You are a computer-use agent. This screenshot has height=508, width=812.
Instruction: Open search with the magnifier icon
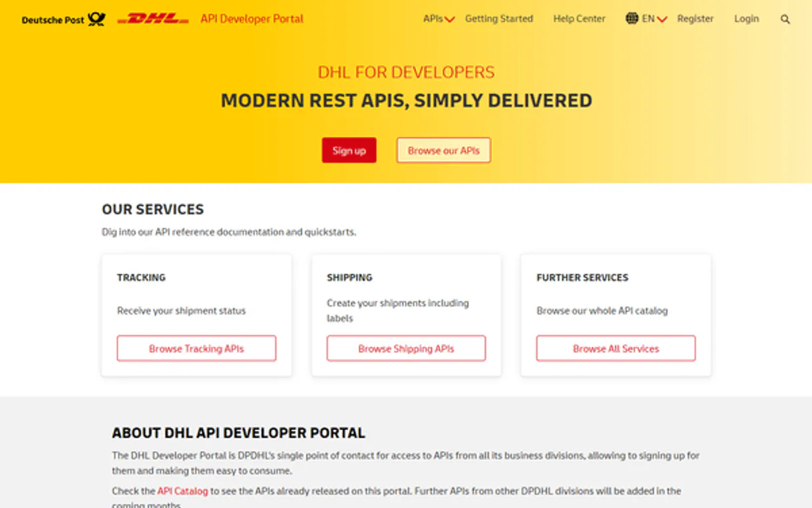tap(785, 19)
